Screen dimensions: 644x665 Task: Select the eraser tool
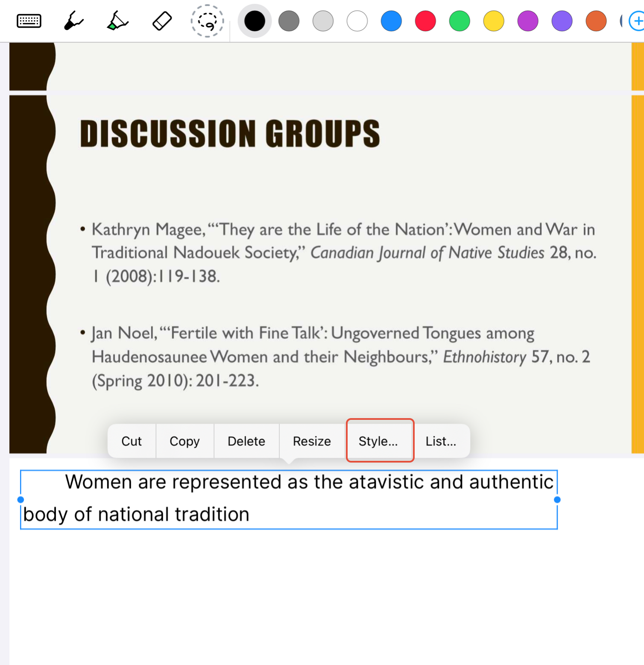[x=162, y=21]
